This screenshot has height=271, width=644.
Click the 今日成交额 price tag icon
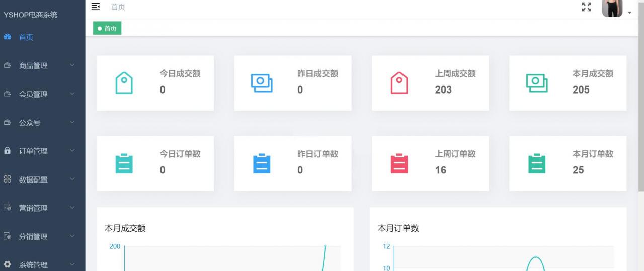(x=124, y=83)
